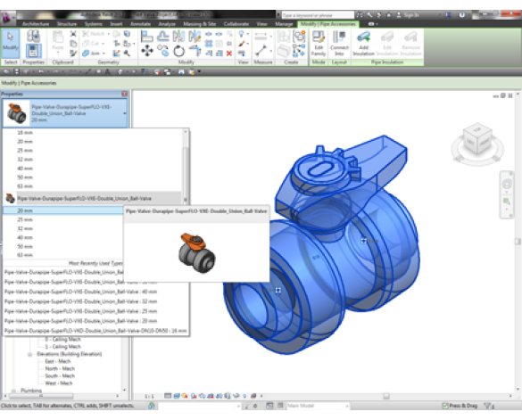Click the Align tool in Modify panel
The image size is (522, 420).
click(146, 36)
